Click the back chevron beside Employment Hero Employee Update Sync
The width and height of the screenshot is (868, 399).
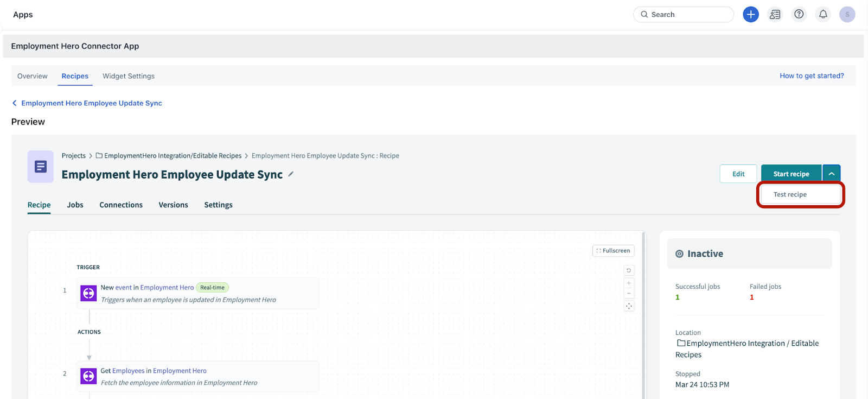pos(15,103)
